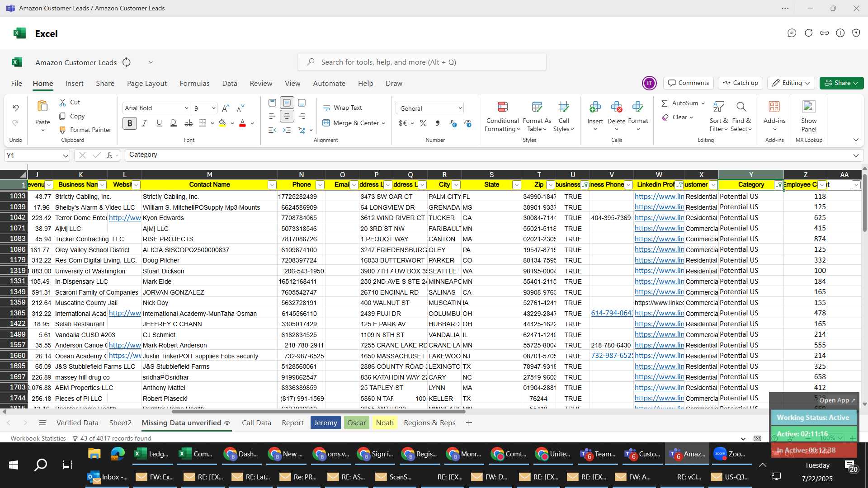Toggle center horizontal alignment
This screenshot has height=488, width=868.
click(287, 116)
